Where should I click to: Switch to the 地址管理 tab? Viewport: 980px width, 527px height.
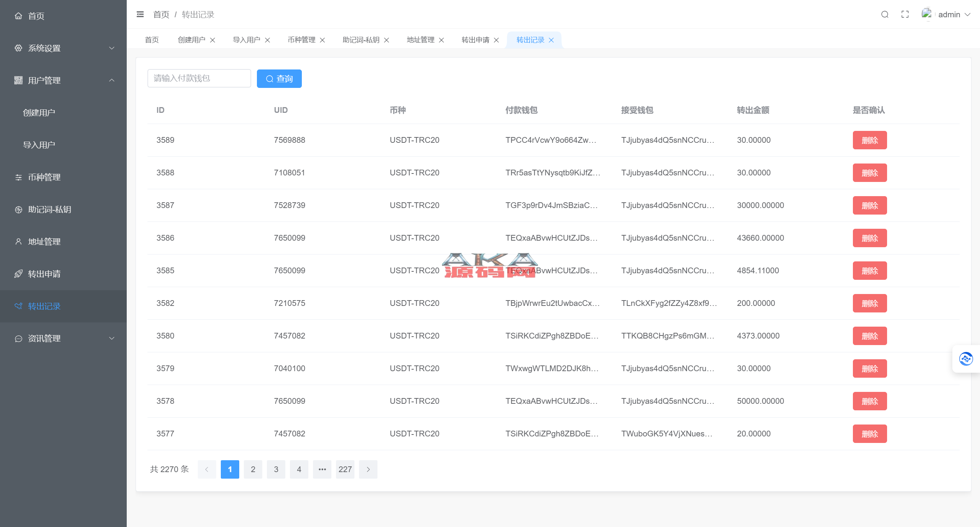click(420, 40)
